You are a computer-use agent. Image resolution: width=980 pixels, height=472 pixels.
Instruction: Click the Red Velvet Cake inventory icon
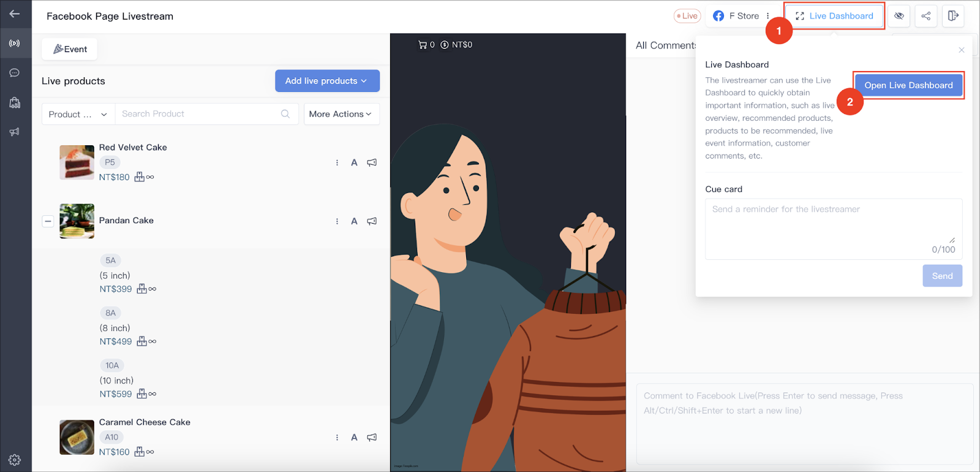click(140, 177)
